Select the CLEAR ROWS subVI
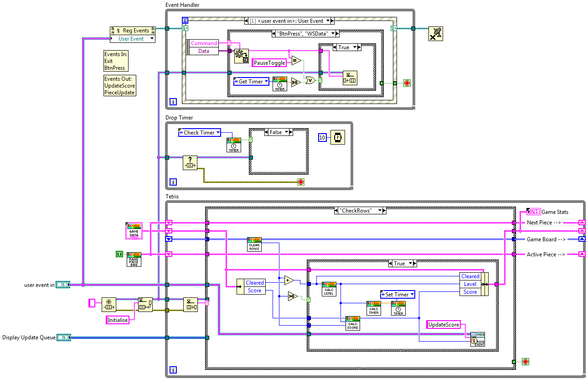The image size is (588, 379). [254, 244]
